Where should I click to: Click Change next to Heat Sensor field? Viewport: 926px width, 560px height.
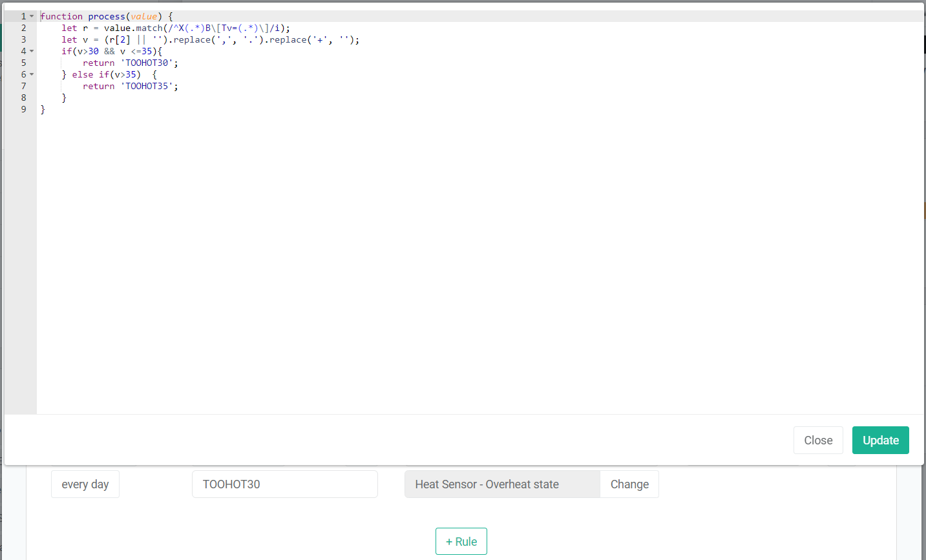pyautogui.click(x=629, y=484)
